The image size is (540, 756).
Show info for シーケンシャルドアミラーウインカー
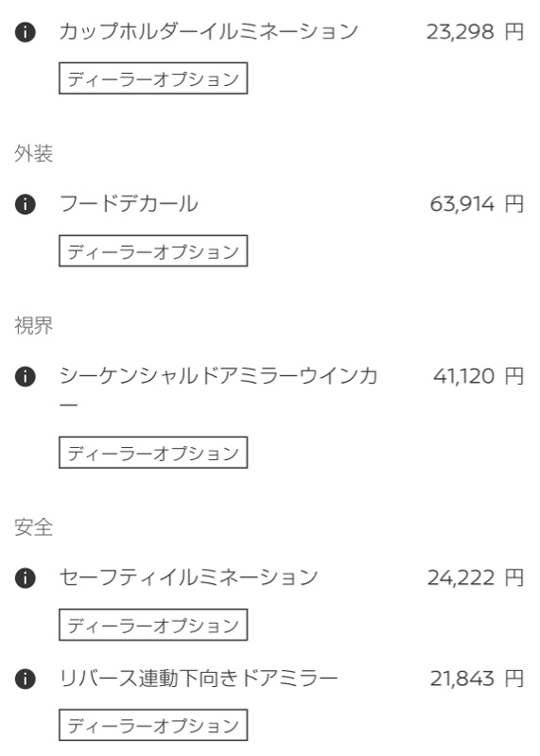tap(26, 376)
